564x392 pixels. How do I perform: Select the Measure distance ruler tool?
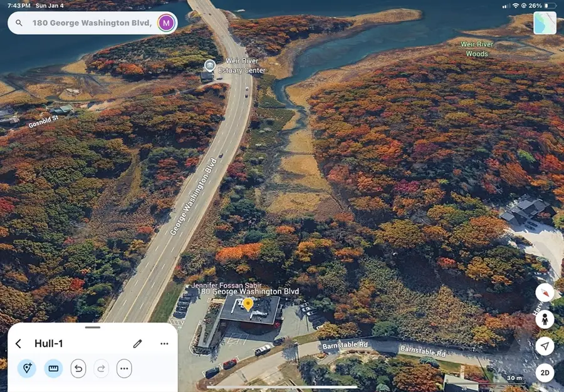(x=53, y=369)
